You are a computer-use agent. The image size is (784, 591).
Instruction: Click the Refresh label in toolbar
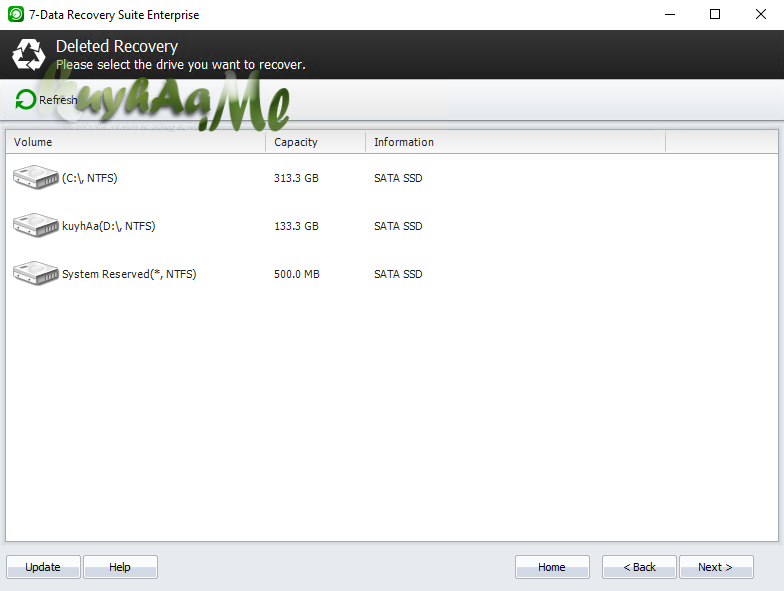[58, 100]
